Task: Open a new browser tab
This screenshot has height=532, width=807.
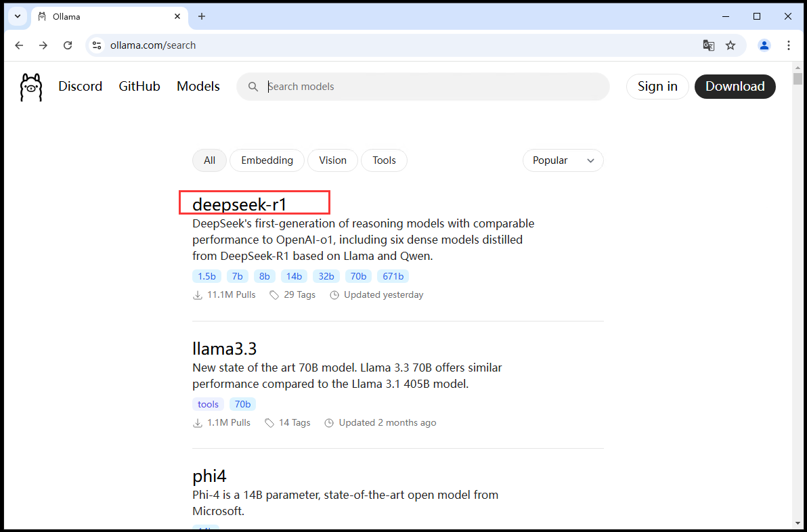Action: 202,16
